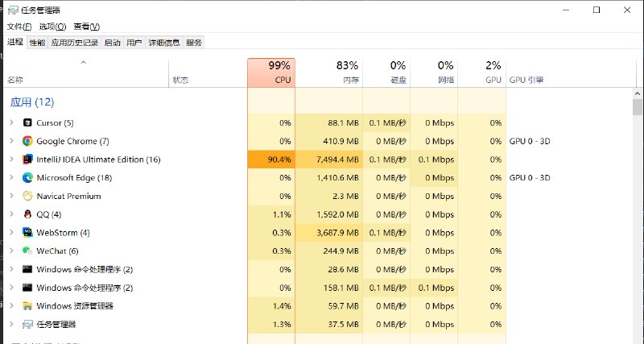Maximize the Task Manager window
This screenshot has width=644, height=344.
(597, 10)
